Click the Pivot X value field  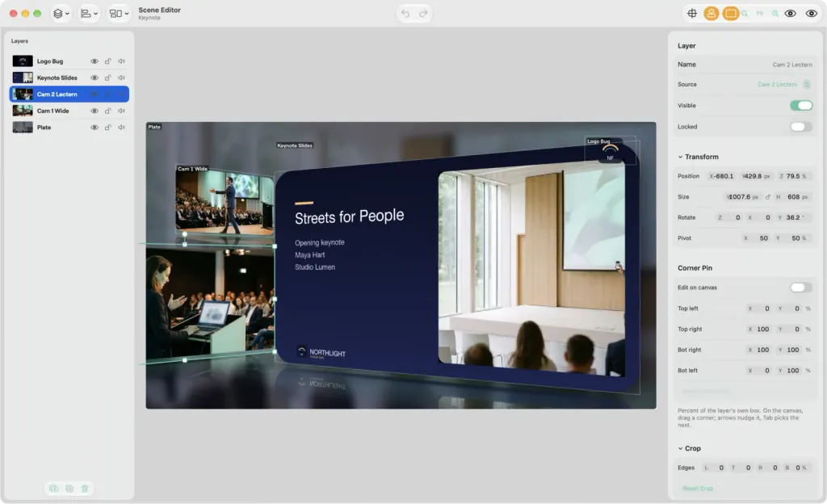[758, 238]
